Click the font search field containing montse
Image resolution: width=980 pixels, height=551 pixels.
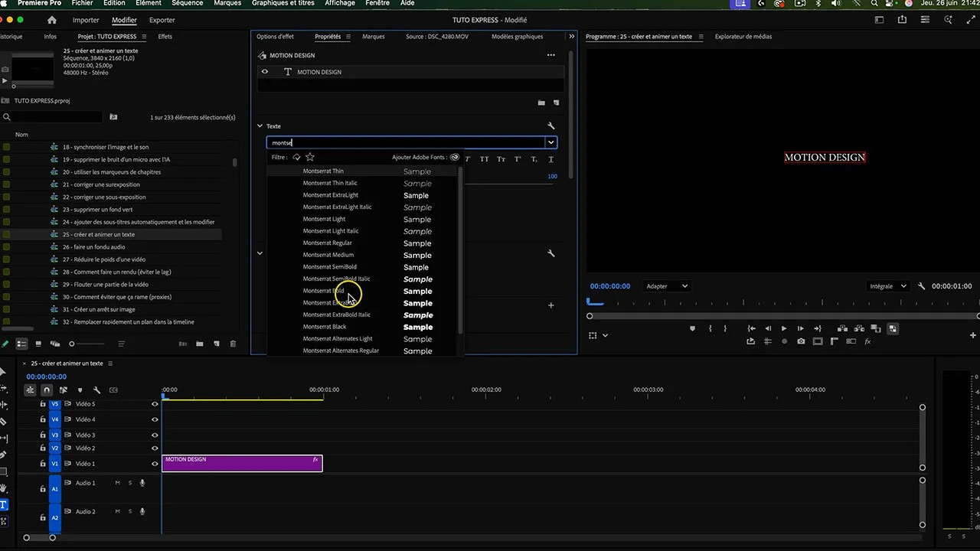coord(406,142)
